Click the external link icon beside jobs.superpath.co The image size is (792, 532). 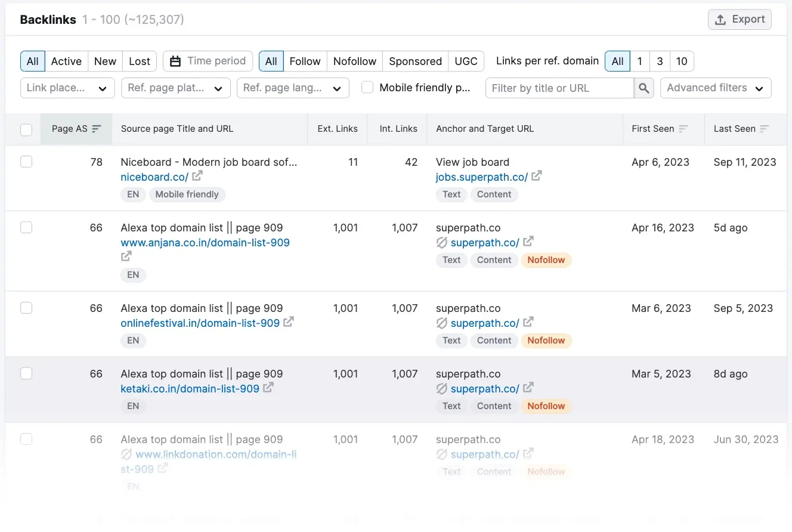pos(536,177)
